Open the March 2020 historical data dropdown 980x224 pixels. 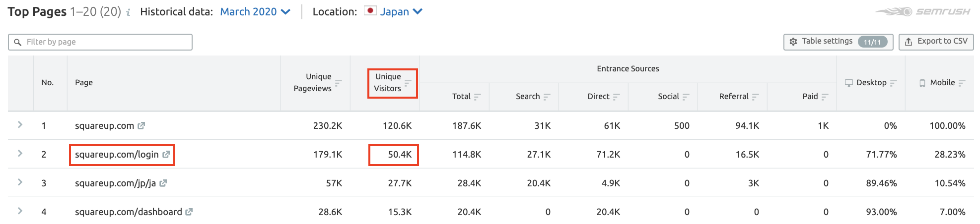pos(255,12)
